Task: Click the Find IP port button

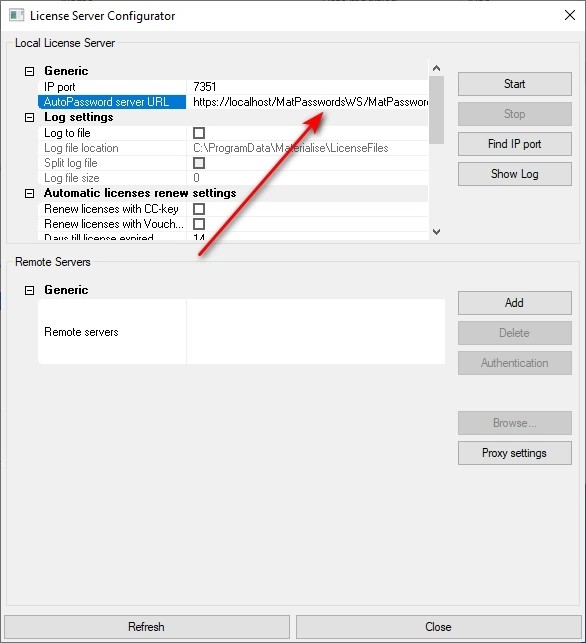Action: pyautogui.click(x=515, y=144)
